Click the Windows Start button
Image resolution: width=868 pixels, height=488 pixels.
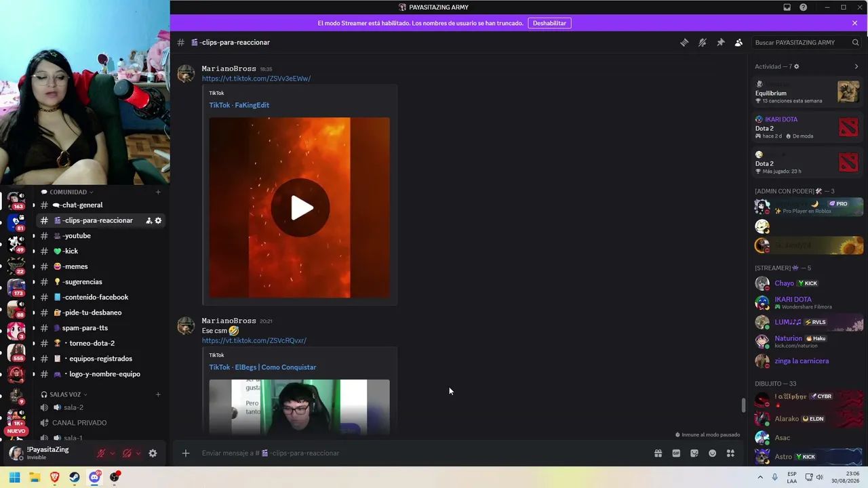[x=14, y=477]
